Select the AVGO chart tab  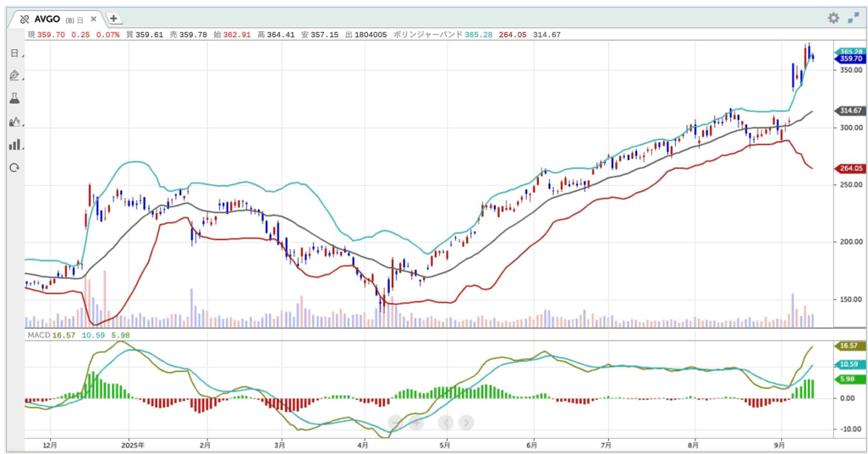47,19
